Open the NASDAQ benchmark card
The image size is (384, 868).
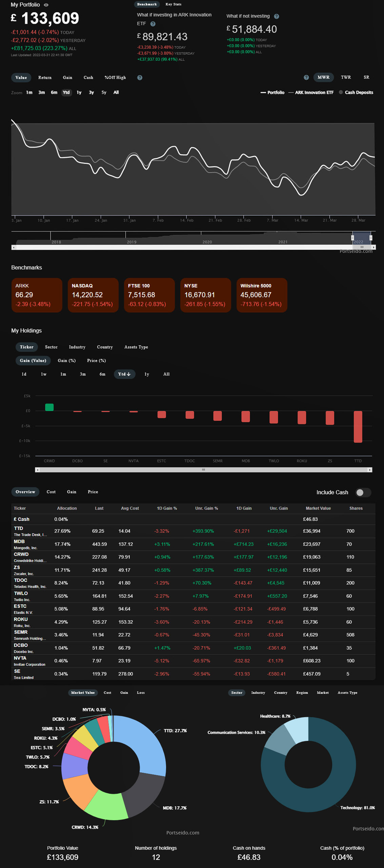93,295
